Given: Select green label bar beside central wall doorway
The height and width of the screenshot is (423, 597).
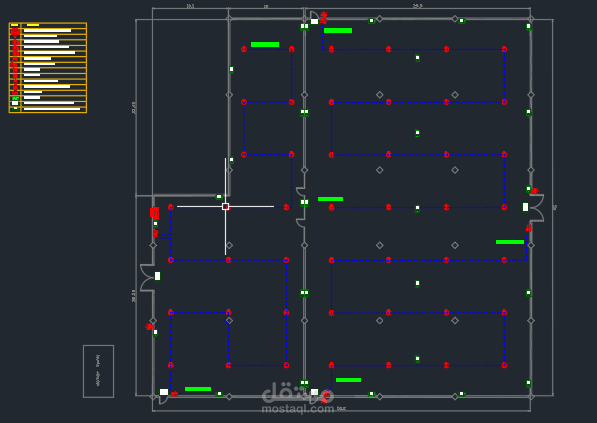Looking at the screenshot, I should 330,199.
